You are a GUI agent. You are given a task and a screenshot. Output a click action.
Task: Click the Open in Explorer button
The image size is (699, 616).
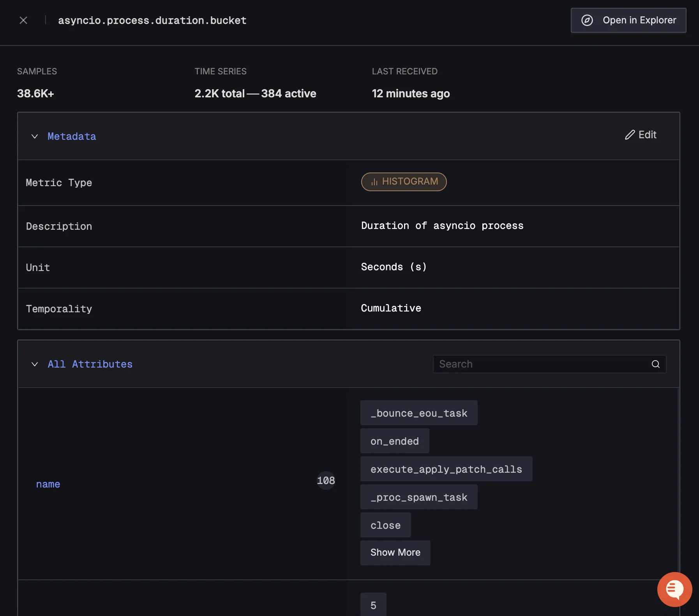[x=628, y=20]
